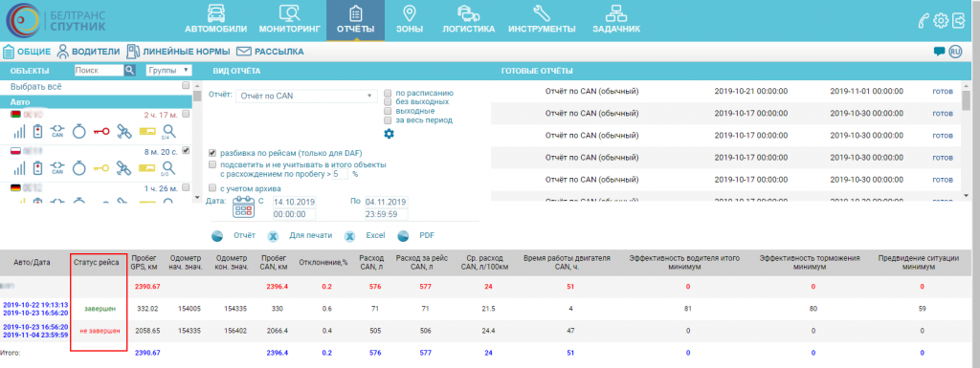Click battery icon for 2 ч. 17 м. vehicle
The image size is (980, 368).
click(38, 132)
